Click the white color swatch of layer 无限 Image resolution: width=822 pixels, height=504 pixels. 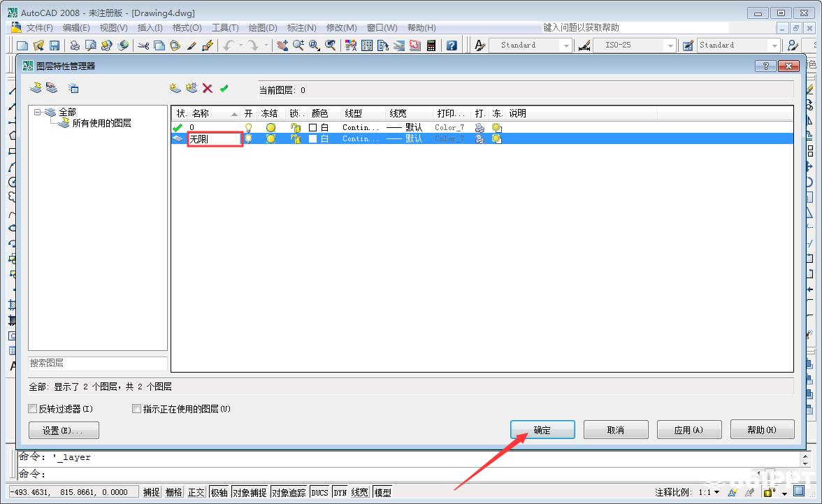[312, 139]
